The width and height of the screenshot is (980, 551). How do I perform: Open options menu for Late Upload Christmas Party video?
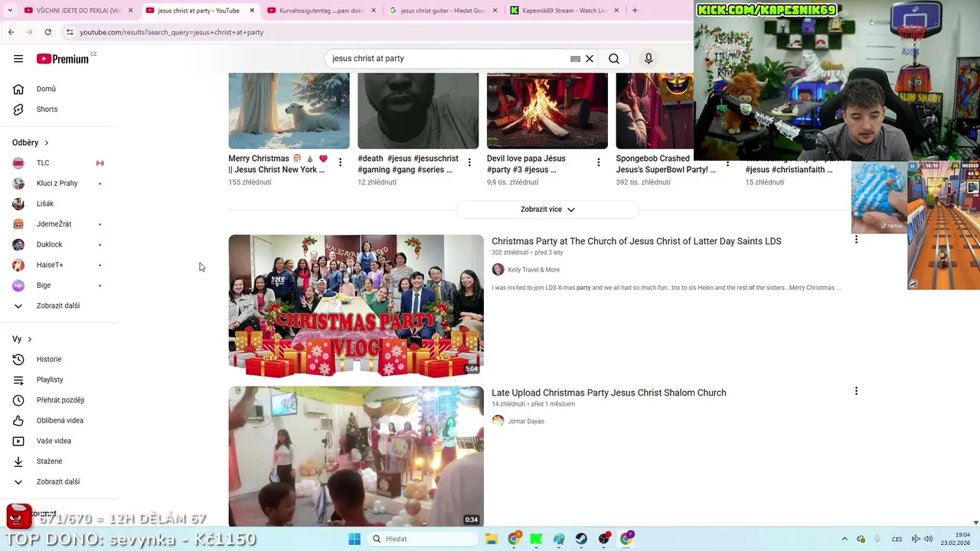point(856,391)
